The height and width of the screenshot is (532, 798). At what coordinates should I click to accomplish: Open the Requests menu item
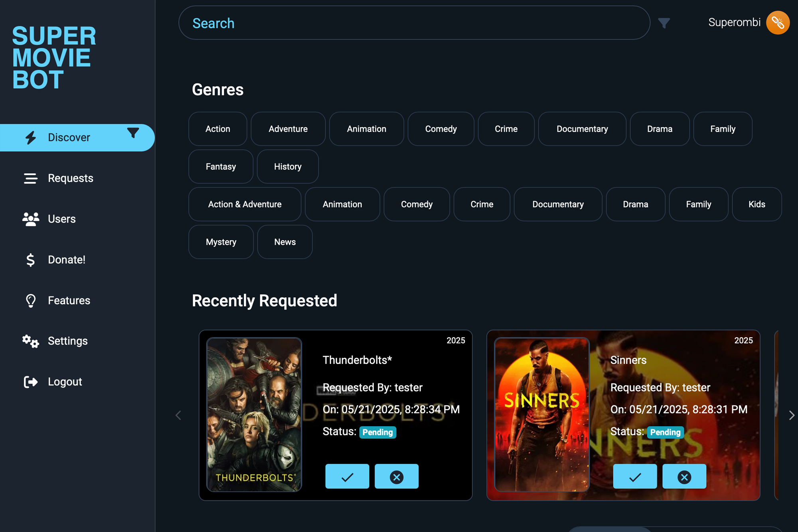pyautogui.click(x=70, y=178)
